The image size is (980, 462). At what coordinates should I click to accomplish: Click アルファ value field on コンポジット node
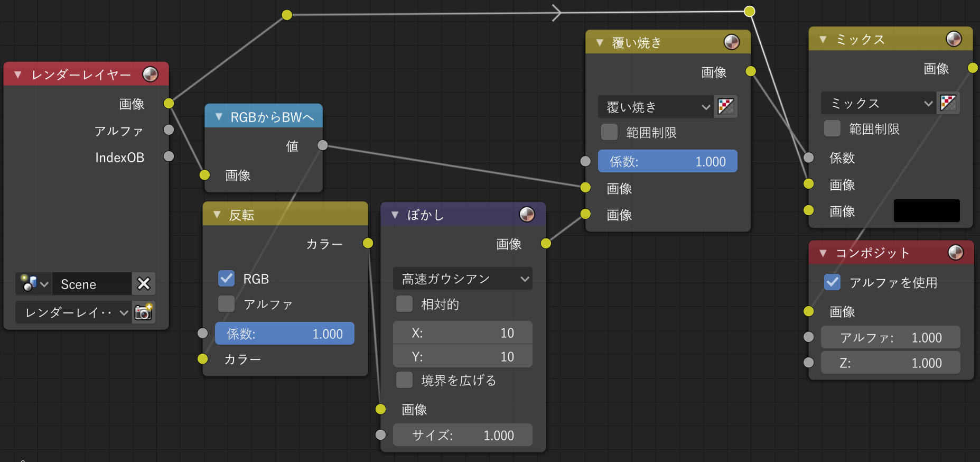coord(890,337)
